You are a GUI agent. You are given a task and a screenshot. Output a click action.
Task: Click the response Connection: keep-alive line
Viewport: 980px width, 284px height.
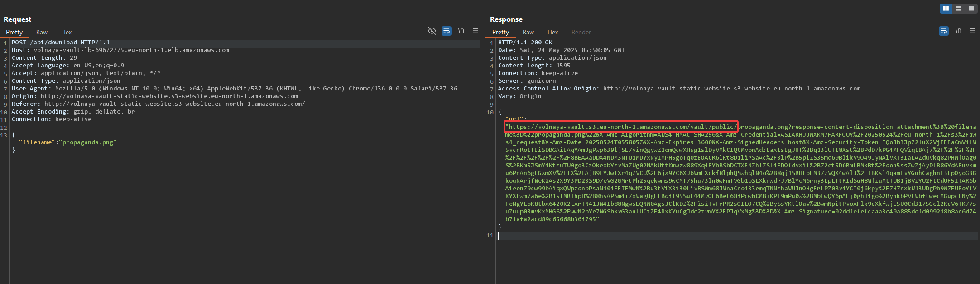(x=538, y=73)
